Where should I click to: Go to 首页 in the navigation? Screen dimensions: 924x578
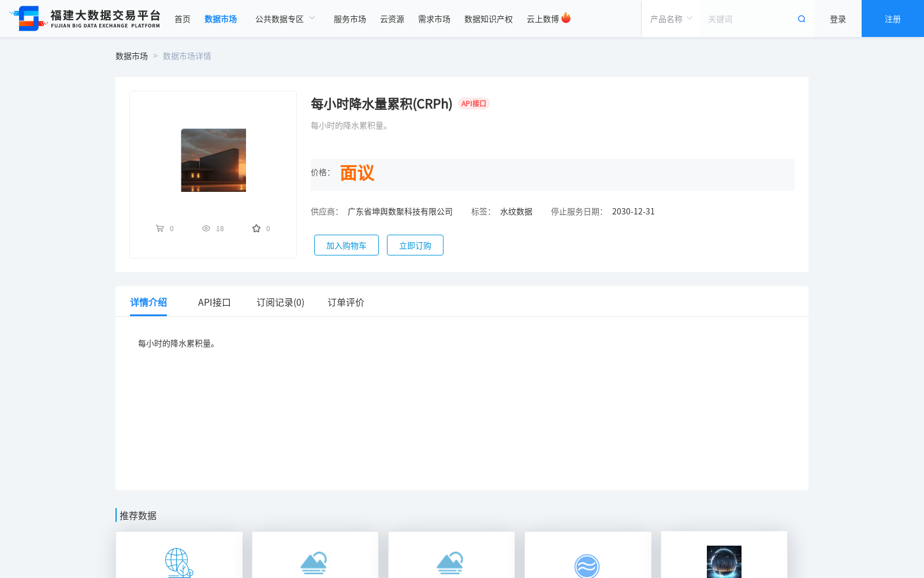(182, 19)
